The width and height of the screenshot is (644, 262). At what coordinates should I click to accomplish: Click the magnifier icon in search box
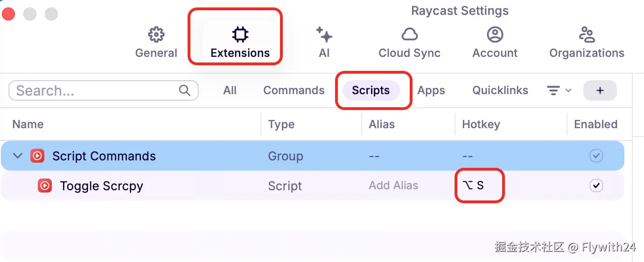coord(185,90)
